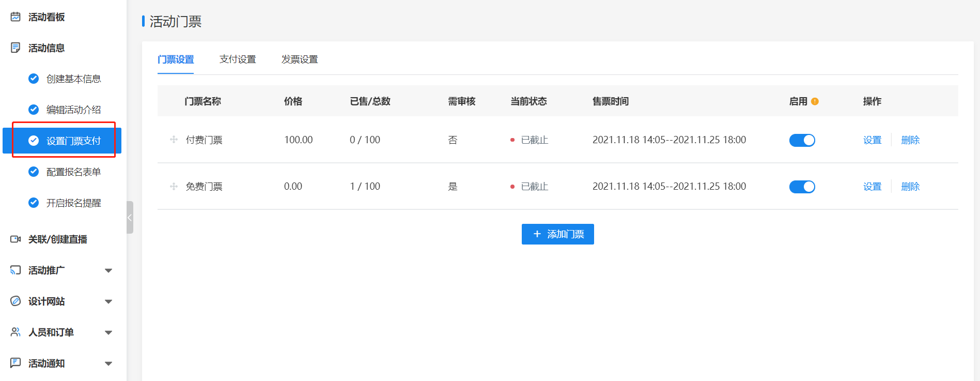
Task: Click the checkmark icon beside 创建基本信息
Action: click(x=34, y=79)
